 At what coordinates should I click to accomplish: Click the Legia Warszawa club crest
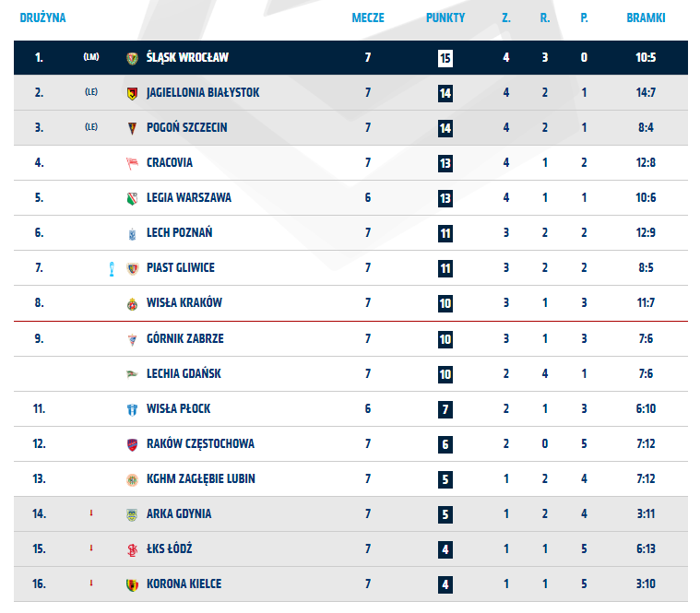coord(132,198)
